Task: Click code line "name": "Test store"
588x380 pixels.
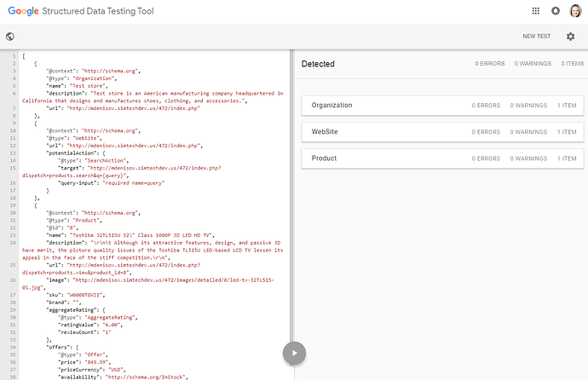Action: click(77, 86)
